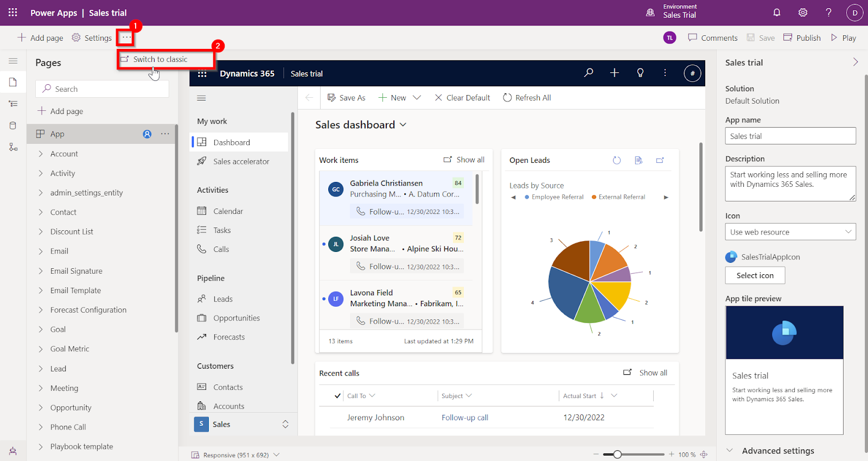Open Leads under Pipeline
Image resolution: width=868 pixels, height=461 pixels.
(x=240, y=299)
